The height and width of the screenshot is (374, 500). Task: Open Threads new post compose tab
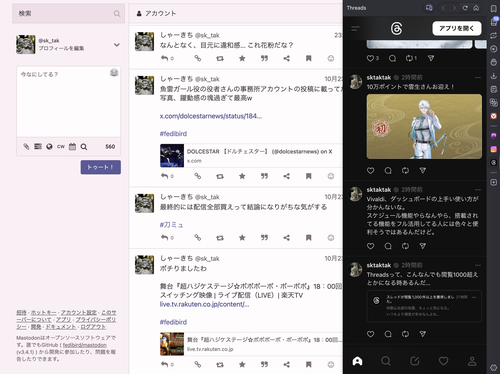click(x=415, y=361)
